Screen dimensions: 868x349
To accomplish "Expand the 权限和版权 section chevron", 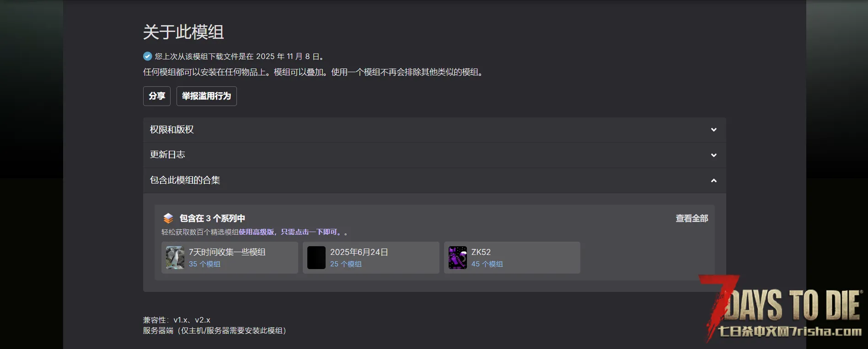I will coord(713,130).
